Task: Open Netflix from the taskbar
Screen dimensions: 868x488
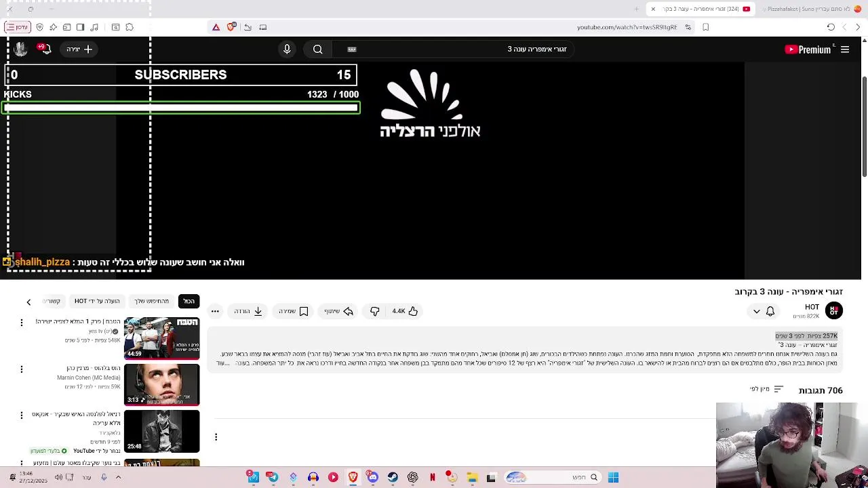Action: (432, 477)
